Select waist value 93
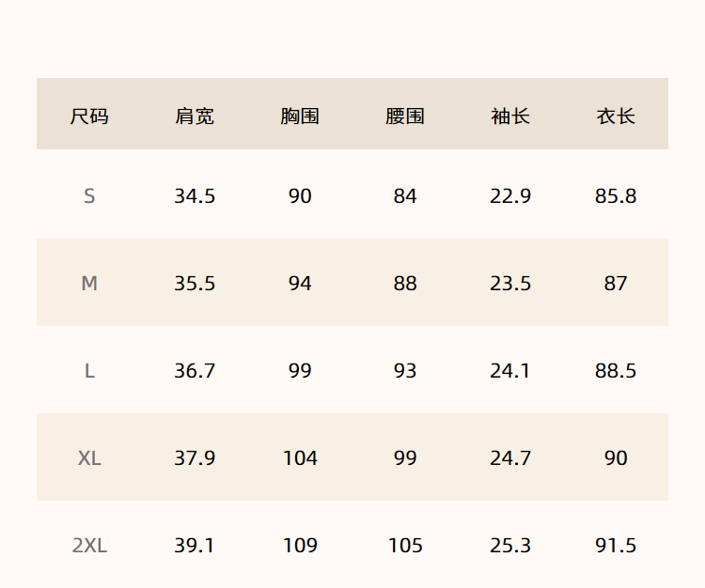 click(x=405, y=371)
